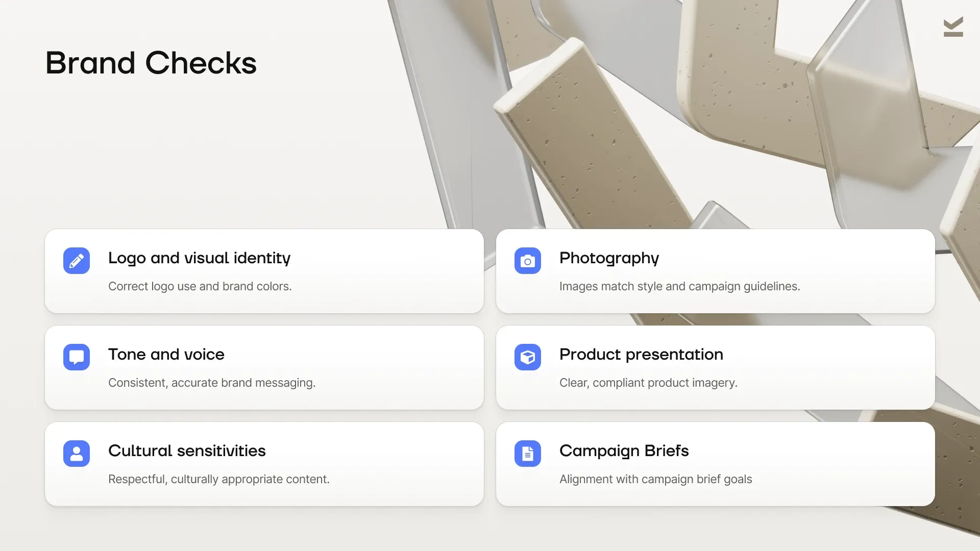Select 'Consistent, accurate brand messaging.' text

click(212, 383)
